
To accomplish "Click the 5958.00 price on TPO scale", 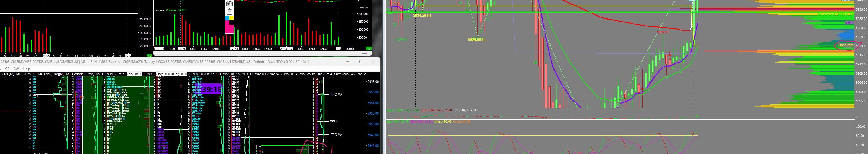I will 373,81.
